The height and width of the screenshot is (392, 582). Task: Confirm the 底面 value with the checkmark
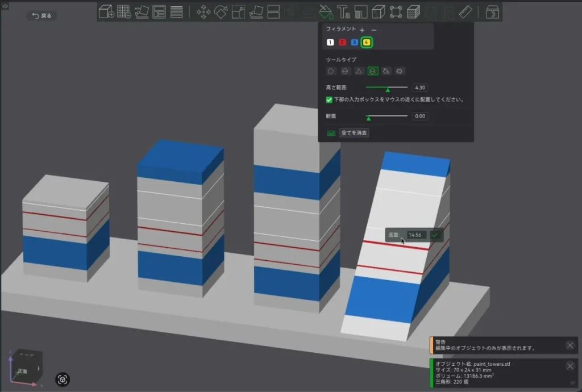[x=435, y=235]
